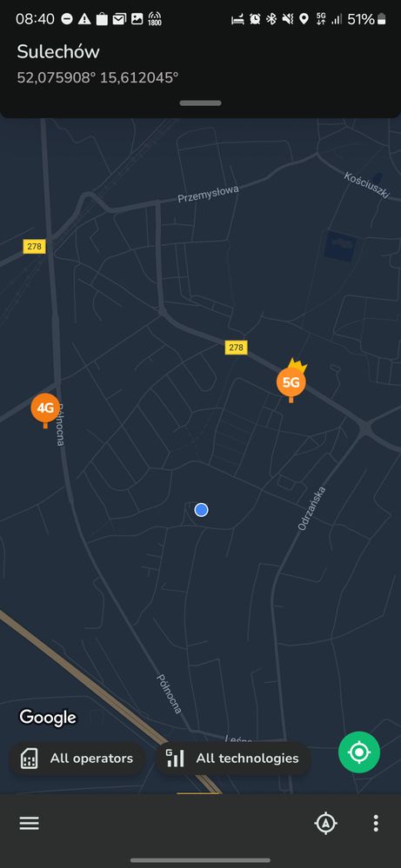
Task: Select the coordinates text 52,075908° 15,612045°
Action: 97,77
